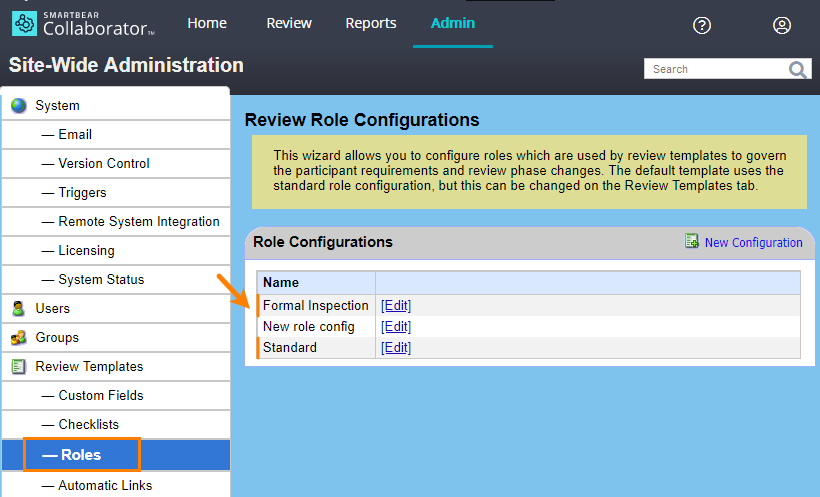The width and height of the screenshot is (820, 497).
Task: Open Version Control settings in sidebar
Action: click(x=104, y=163)
